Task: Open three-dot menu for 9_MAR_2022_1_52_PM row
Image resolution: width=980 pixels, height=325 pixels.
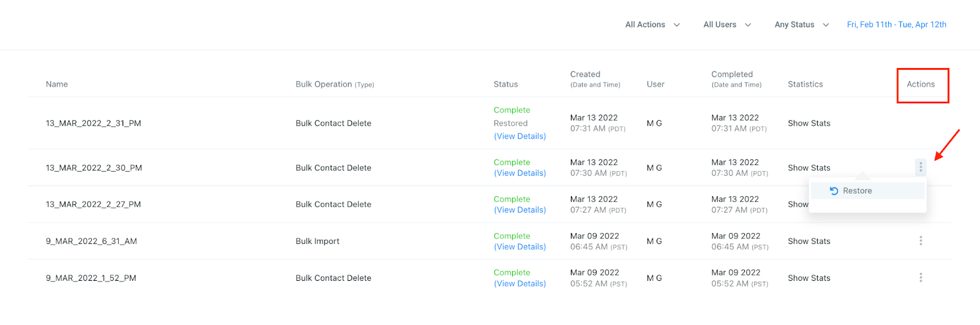Action: pos(920,278)
